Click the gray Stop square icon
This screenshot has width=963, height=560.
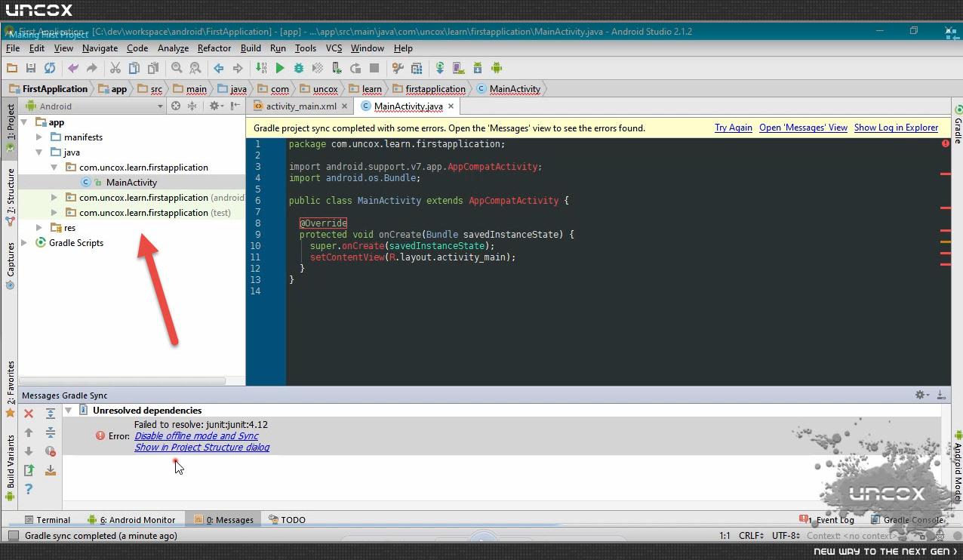(x=374, y=68)
